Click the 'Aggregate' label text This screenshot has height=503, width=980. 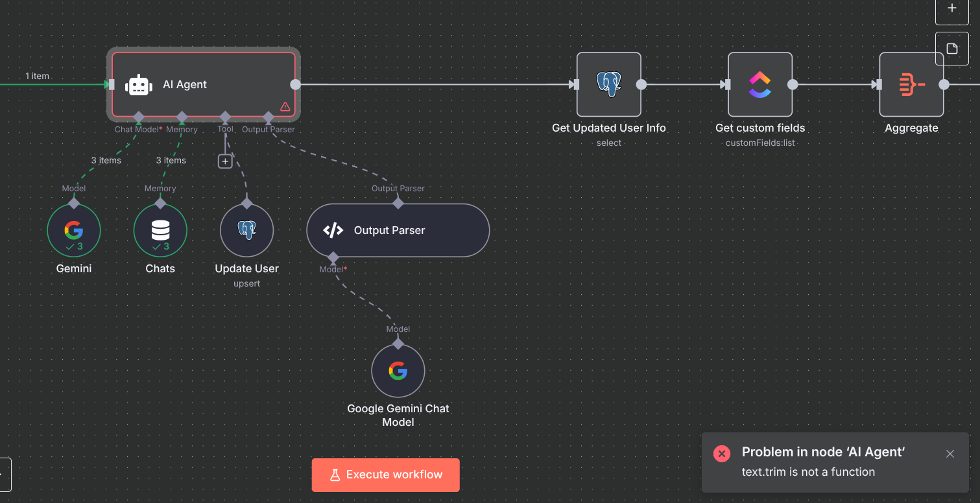point(911,128)
